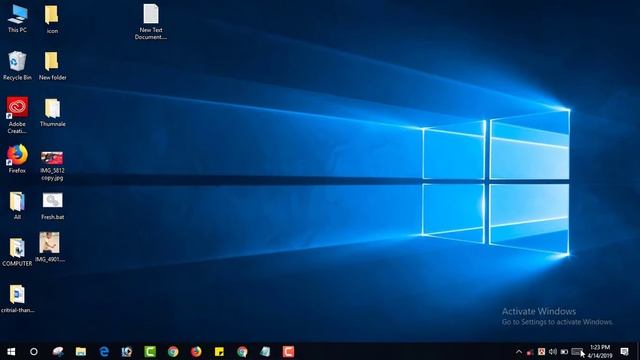Select the New Text Document file
This screenshot has width=640, height=360.
151,22
